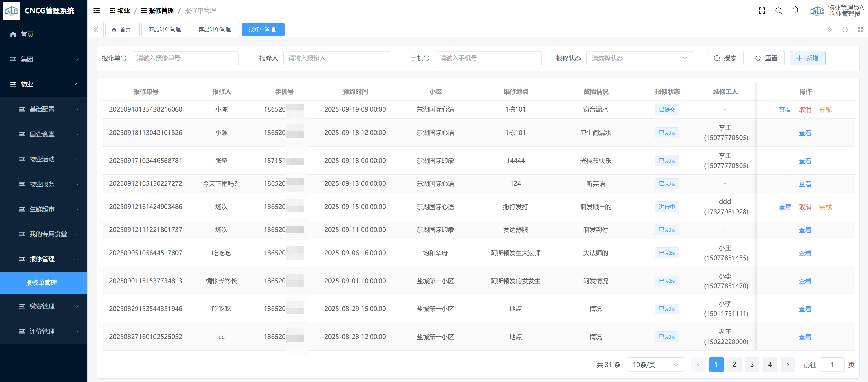This screenshot has width=868, height=382.
Task: Click the sidebar collapse hamburger icon
Action: click(x=96, y=11)
